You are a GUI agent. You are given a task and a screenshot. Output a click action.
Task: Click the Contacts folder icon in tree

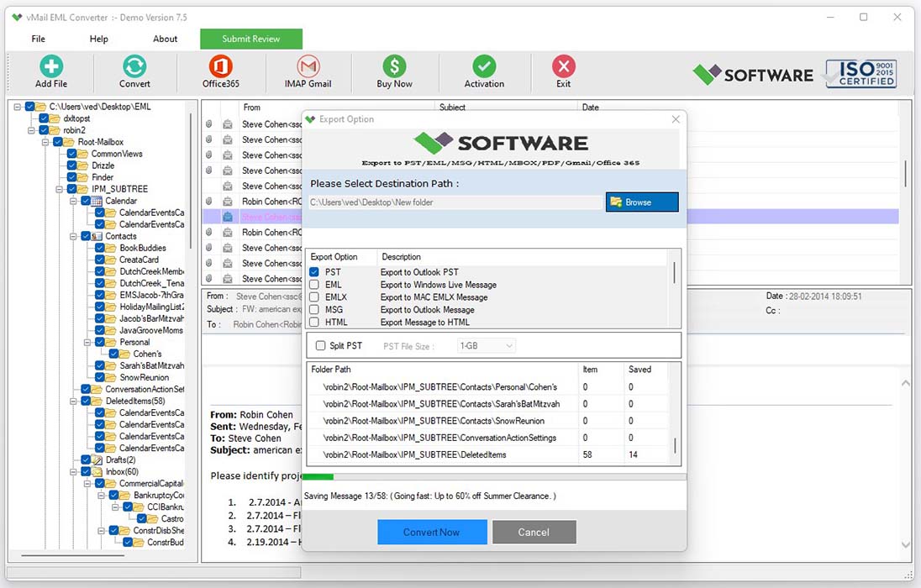tap(97, 236)
